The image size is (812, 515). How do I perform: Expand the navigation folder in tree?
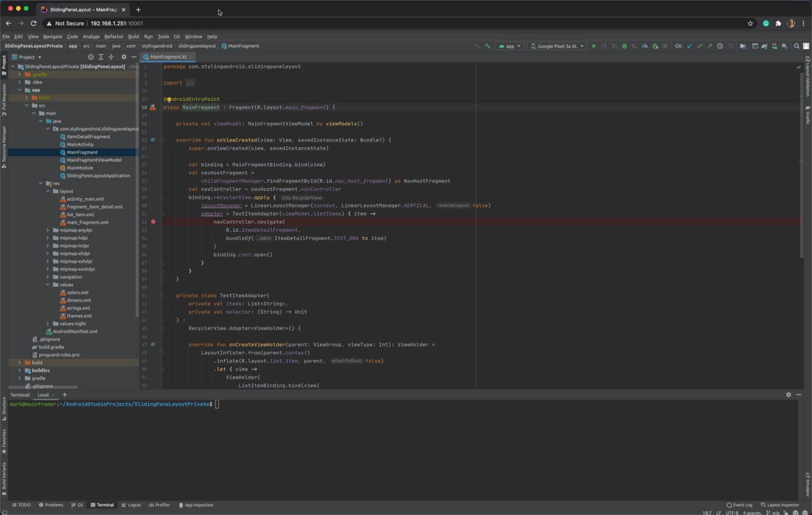click(48, 277)
